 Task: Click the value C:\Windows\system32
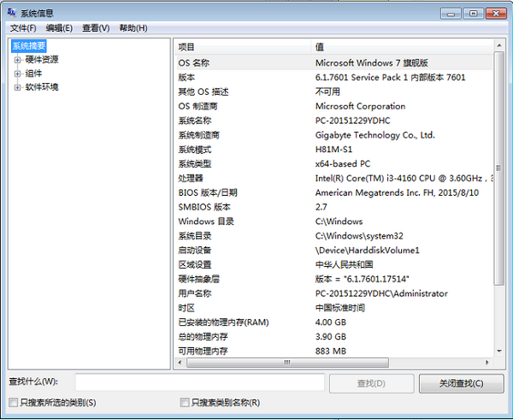(x=359, y=236)
